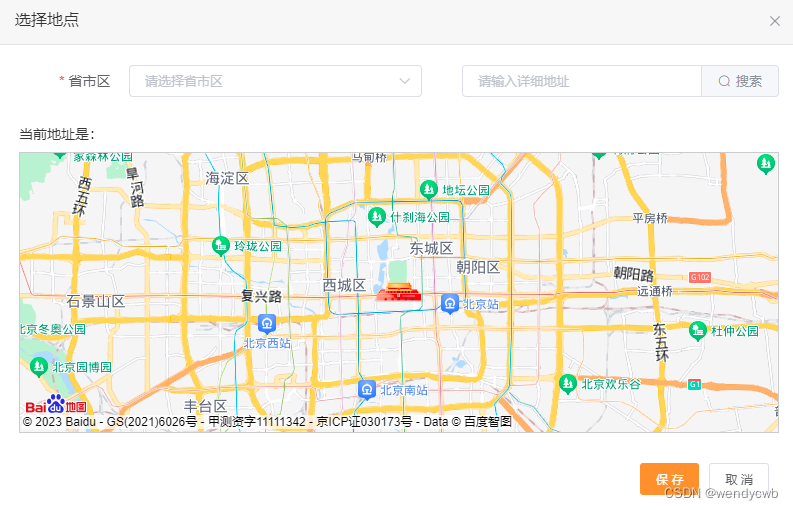Click the 玲珑公园 park marker icon

tap(221, 245)
